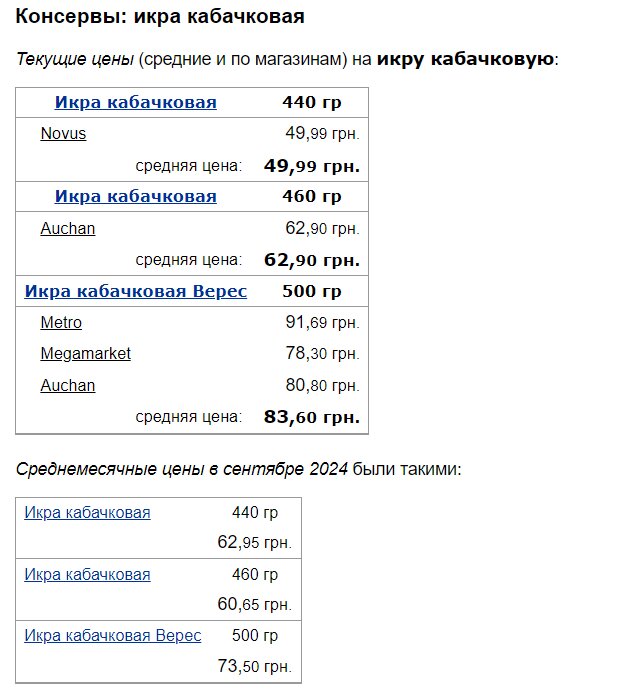The height and width of the screenshot is (692, 622).
Task: Select the Megamarket store link
Action: pyautogui.click(x=85, y=354)
